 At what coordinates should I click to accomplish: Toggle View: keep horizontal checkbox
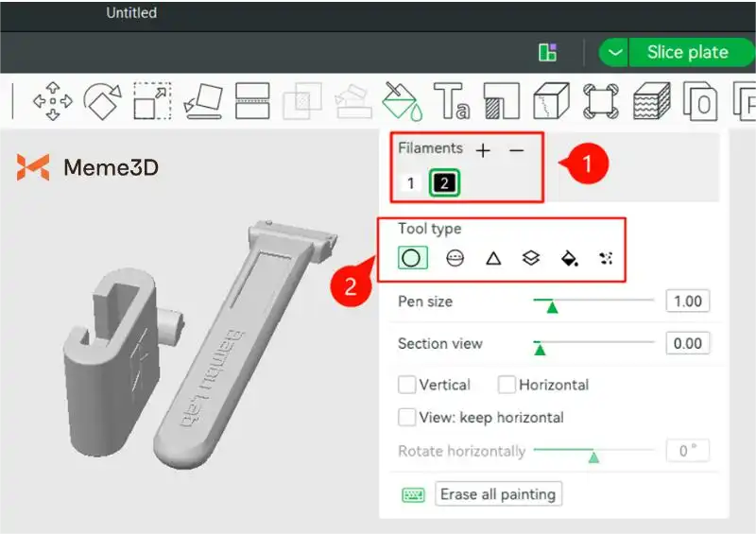[x=407, y=417]
